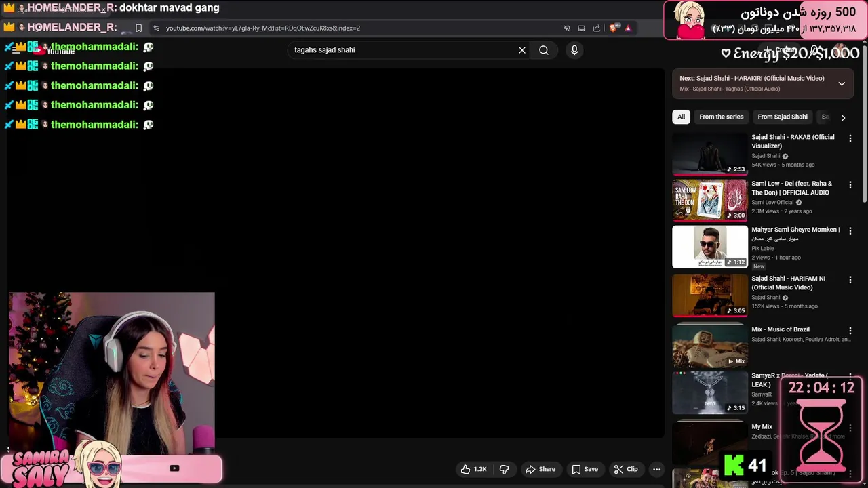Open options menu for HARIFAM NI video
The height and width of the screenshot is (488, 868).
(x=850, y=280)
